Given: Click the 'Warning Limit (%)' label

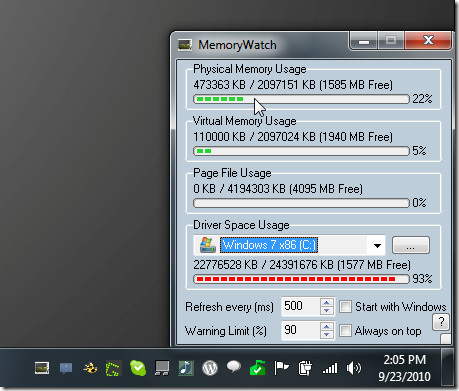Looking at the screenshot, I should (226, 331).
